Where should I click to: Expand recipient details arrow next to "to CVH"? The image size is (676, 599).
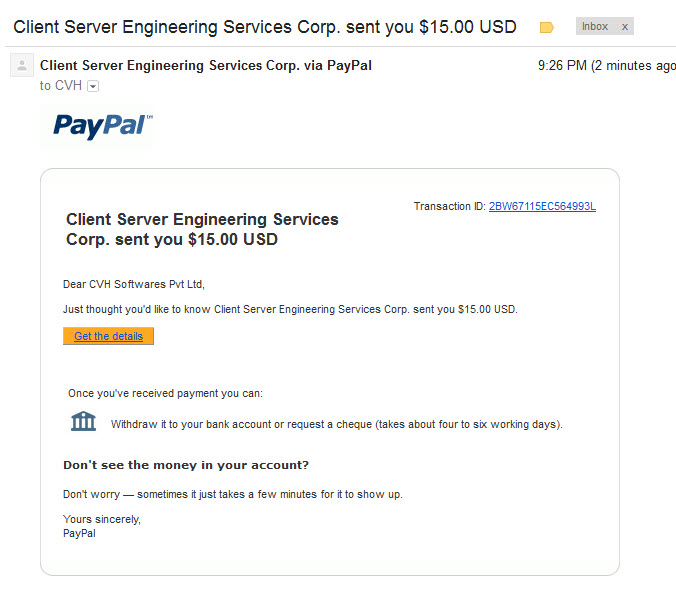coord(93,86)
